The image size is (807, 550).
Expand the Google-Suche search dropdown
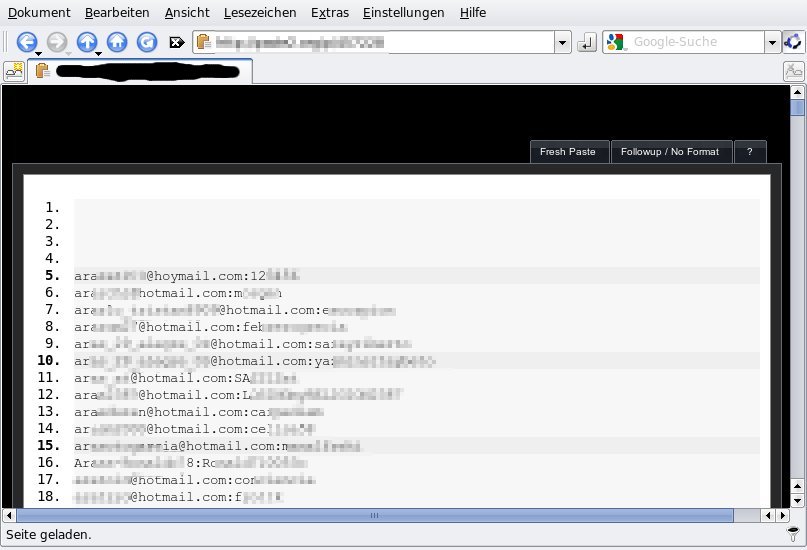click(x=772, y=42)
